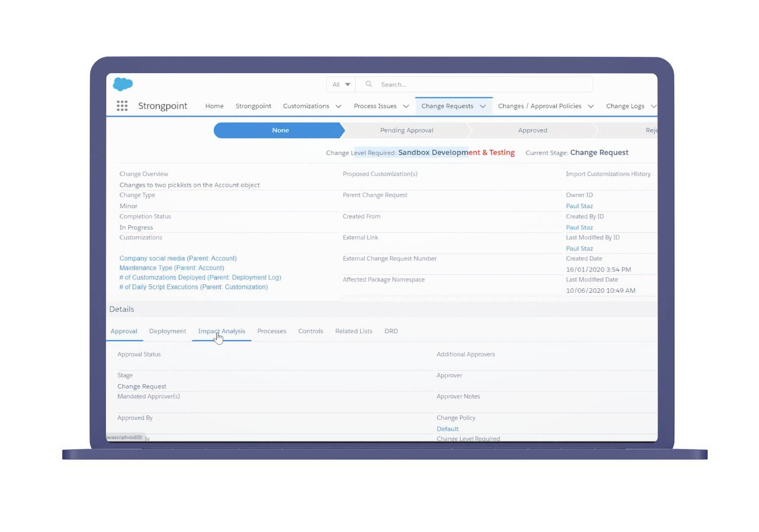Open the Change Requests dropdown arrow
This screenshot has width=759, height=532.
(x=482, y=106)
